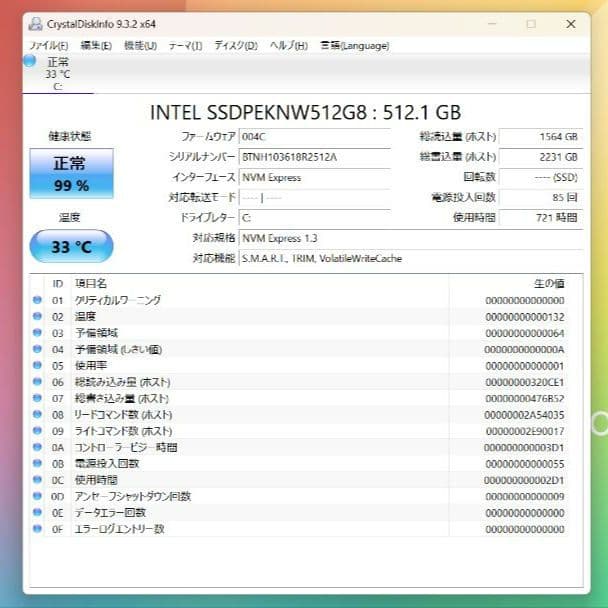Click the power on count 85 回

(541, 197)
